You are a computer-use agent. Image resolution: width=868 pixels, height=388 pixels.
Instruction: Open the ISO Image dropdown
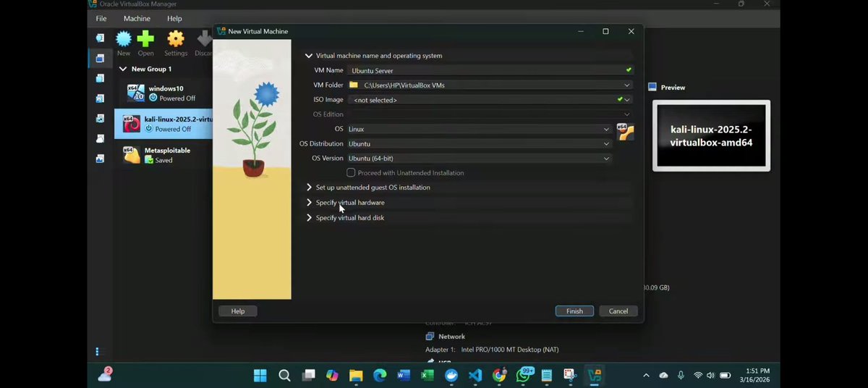(x=627, y=100)
